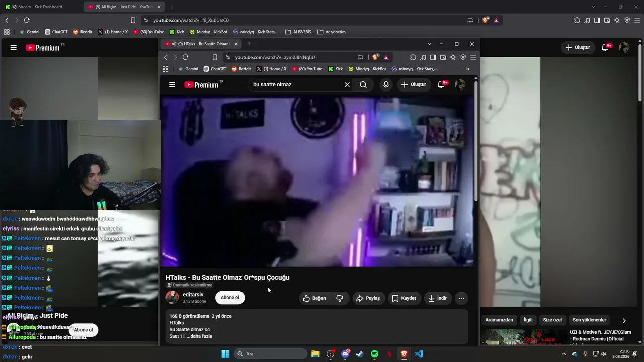
Task: Open Brave Wallet in the HTalks window
Action: tap(443, 57)
